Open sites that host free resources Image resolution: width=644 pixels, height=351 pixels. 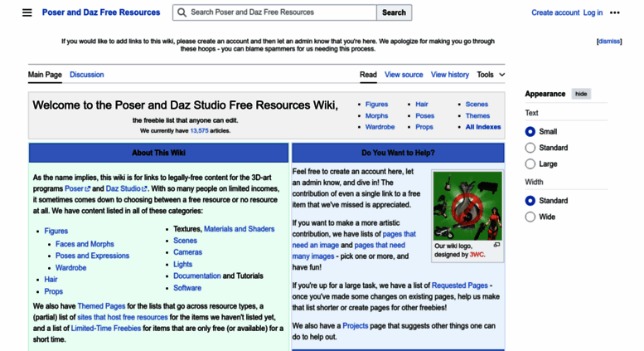click(123, 317)
